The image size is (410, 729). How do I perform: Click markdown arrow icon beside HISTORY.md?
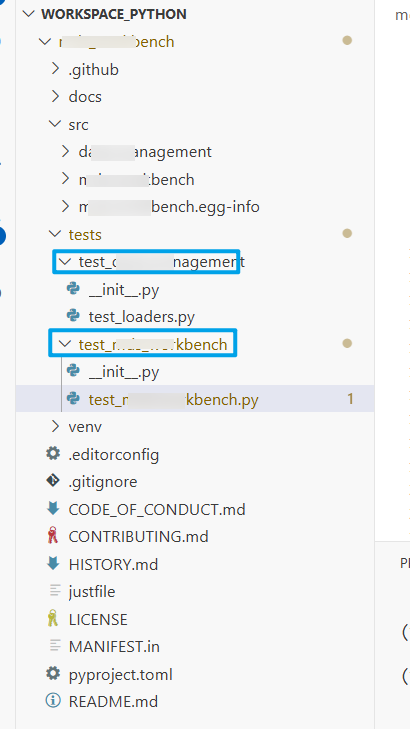(x=53, y=563)
